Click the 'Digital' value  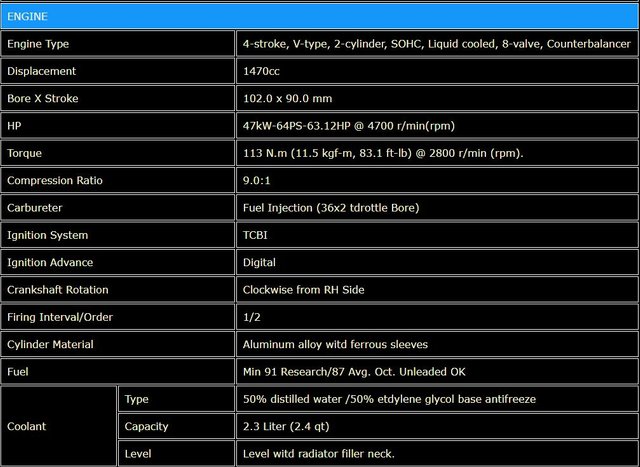259,262
